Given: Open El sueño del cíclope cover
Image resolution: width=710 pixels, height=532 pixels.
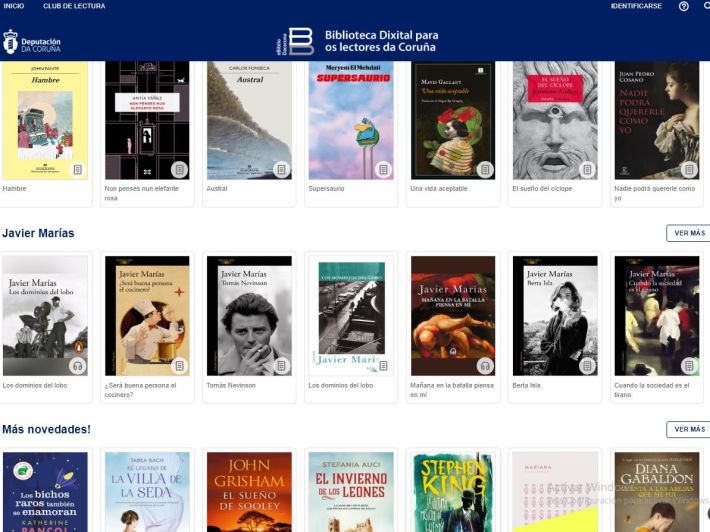Looking at the screenshot, I should pos(555,120).
